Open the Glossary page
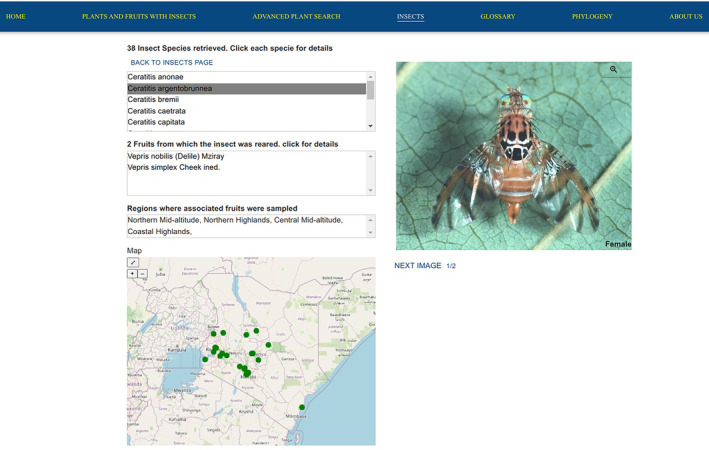 click(498, 16)
